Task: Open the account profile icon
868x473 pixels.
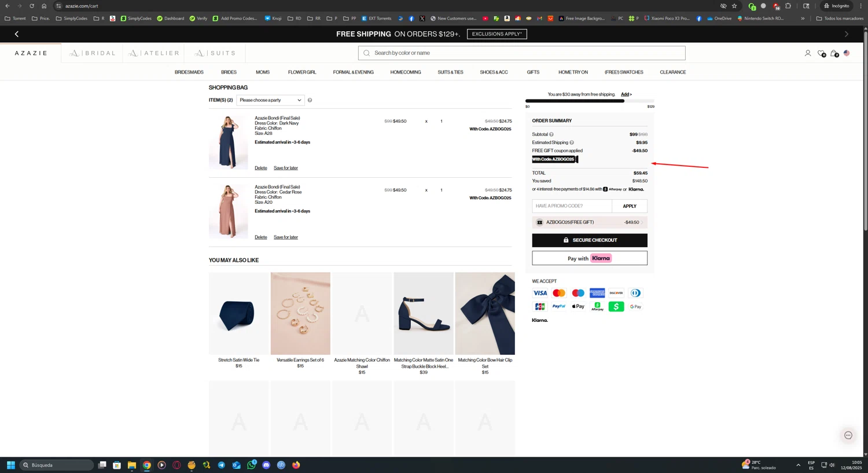Action: 808,53
